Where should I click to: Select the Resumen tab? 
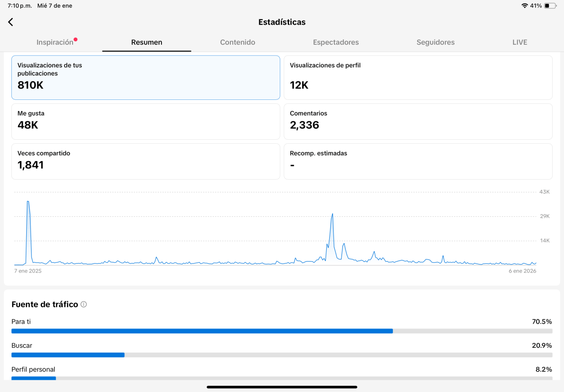point(147,42)
